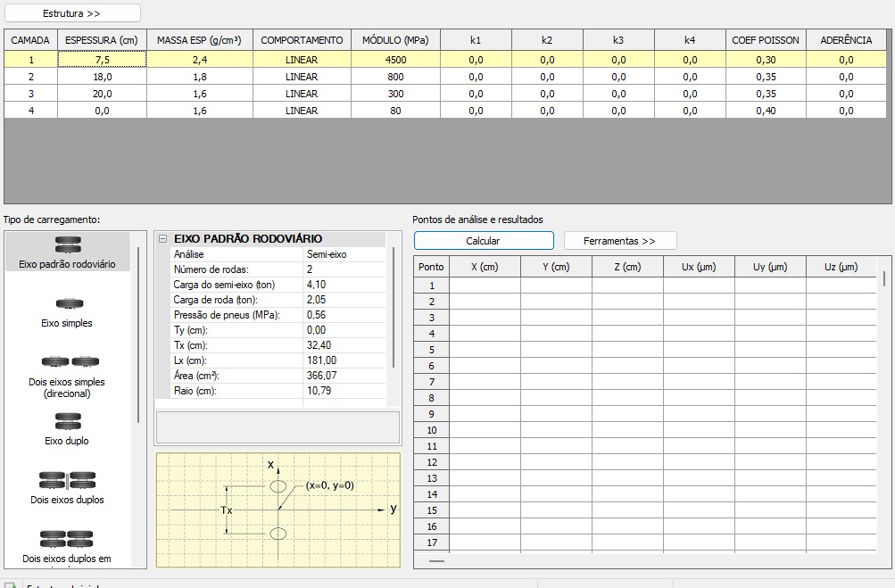The width and height of the screenshot is (895, 588).
Task: Choose the Eixo simples load type icon
Action: [68, 304]
